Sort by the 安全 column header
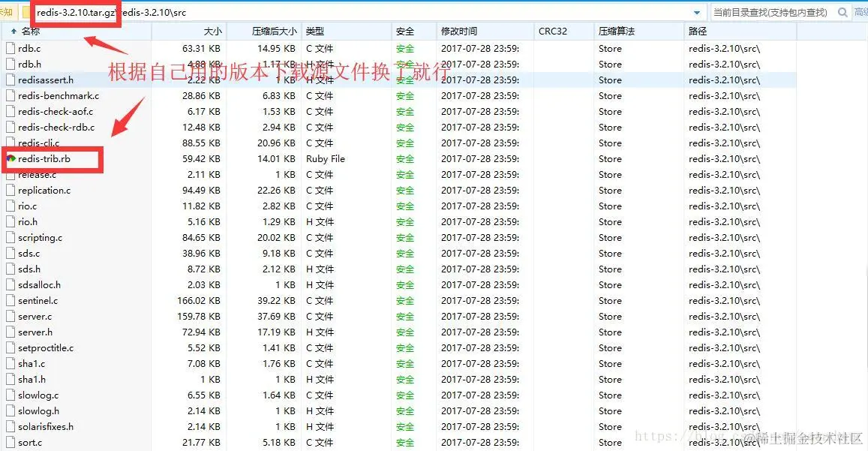This screenshot has height=451, width=868. point(414,31)
